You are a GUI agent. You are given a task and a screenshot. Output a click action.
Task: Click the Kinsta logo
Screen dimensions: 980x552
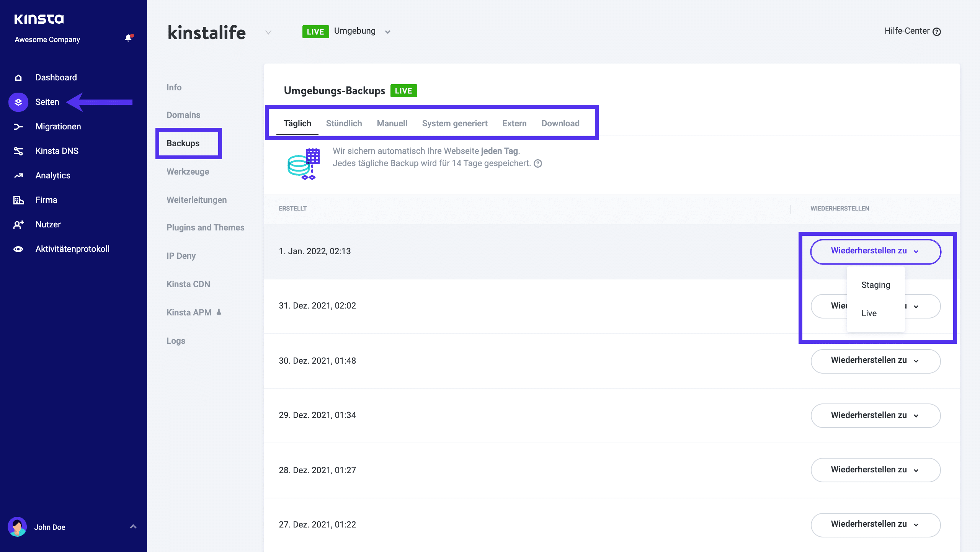tap(39, 18)
